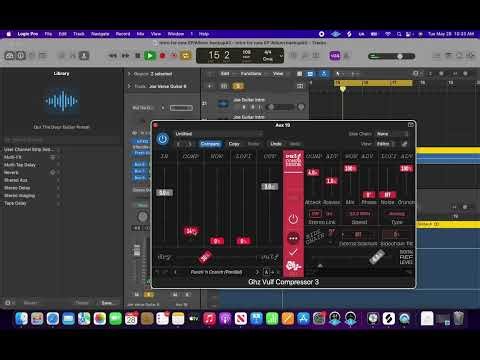Click the purple tuner button in toolbar
This screenshot has height=360, width=480.
[x=335, y=56]
